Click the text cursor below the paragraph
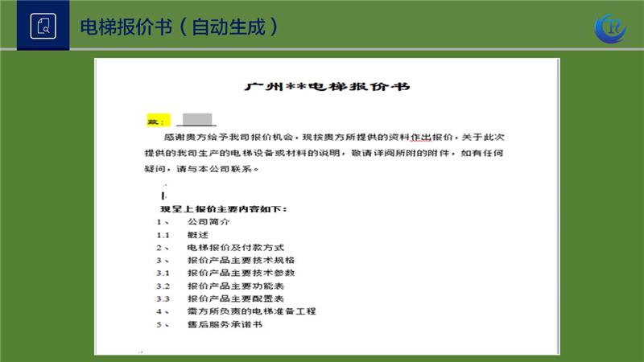 coord(164,195)
